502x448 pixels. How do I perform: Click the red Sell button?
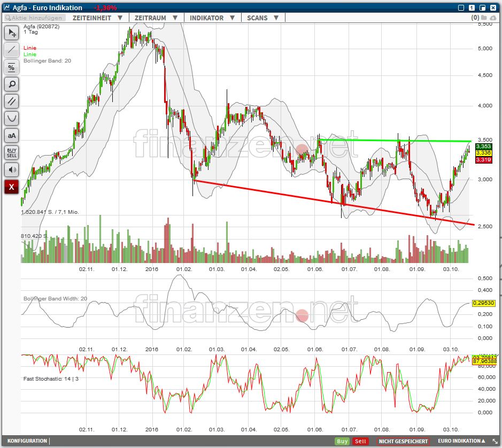click(x=361, y=441)
